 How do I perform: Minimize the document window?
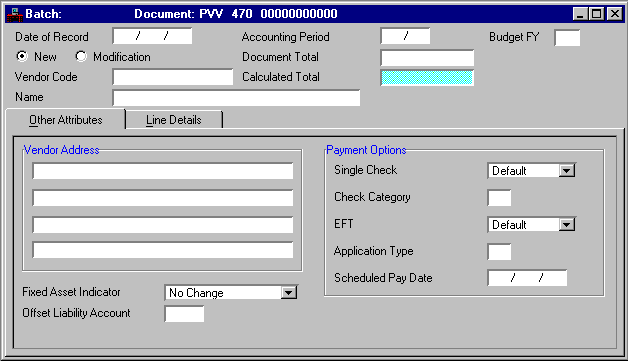[x=580, y=14]
